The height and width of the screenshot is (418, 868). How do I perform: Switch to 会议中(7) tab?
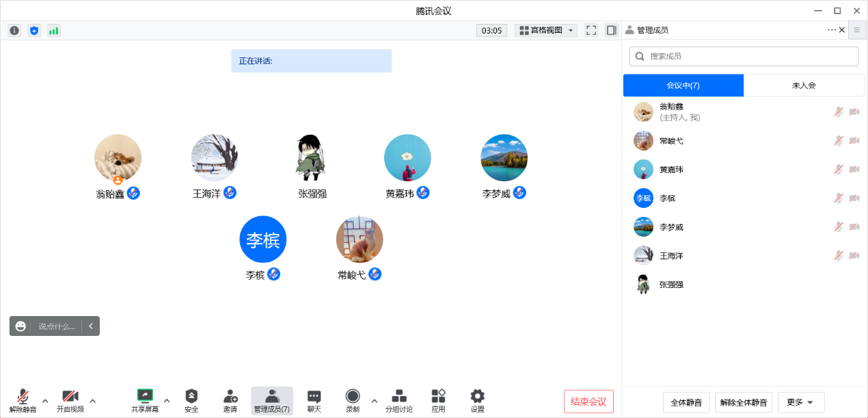coord(683,86)
